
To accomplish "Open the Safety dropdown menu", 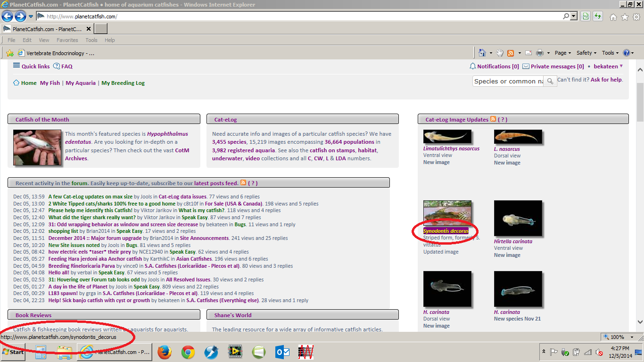I will coord(586,53).
